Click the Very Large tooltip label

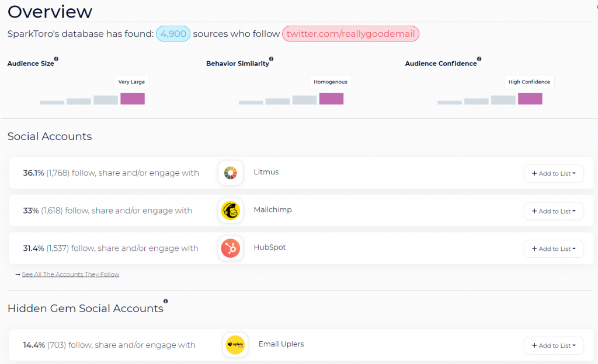(x=131, y=82)
